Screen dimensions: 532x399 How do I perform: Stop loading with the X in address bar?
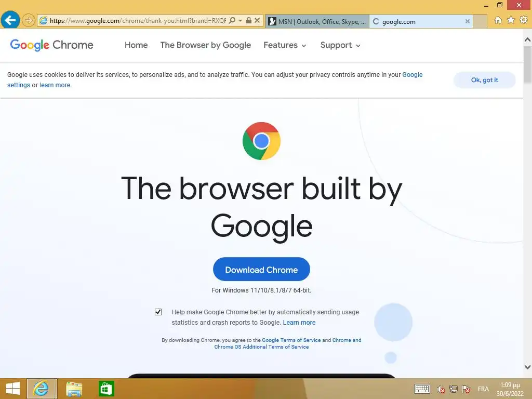click(257, 20)
